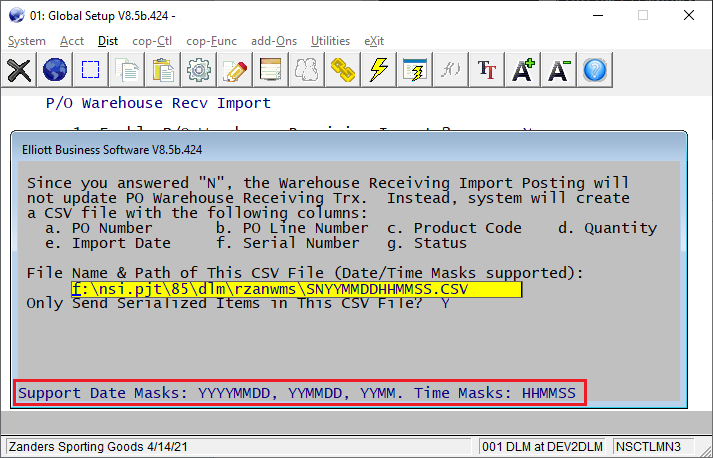Open the Acct menu

[72, 41]
